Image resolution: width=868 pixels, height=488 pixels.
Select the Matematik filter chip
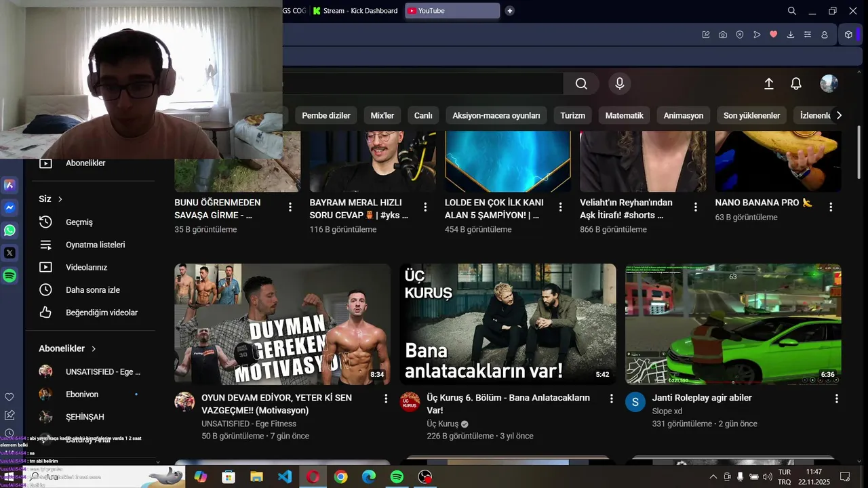[625, 115]
